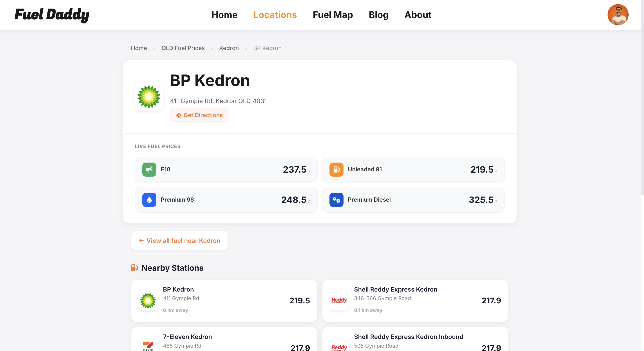Screen dimensions: 644x351
Task: Click the blue Premium 98 droplet icon
Action: pyautogui.click(x=149, y=200)
